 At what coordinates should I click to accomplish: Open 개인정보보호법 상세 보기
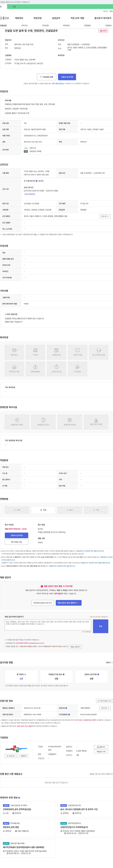coord(42,603)
